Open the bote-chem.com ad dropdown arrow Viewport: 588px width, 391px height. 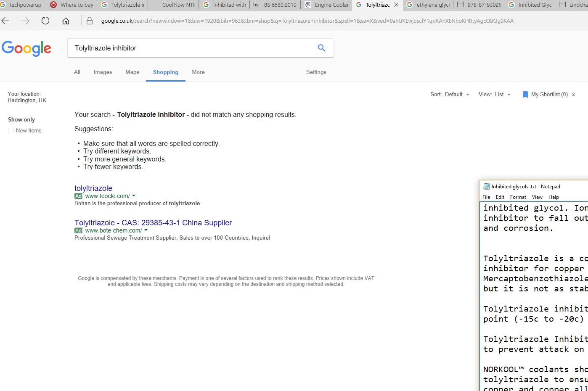tap(146, 230)
